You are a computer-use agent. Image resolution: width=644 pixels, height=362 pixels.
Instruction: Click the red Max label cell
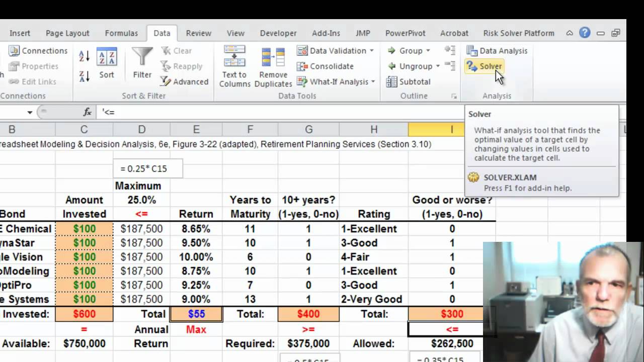[196, 329]
